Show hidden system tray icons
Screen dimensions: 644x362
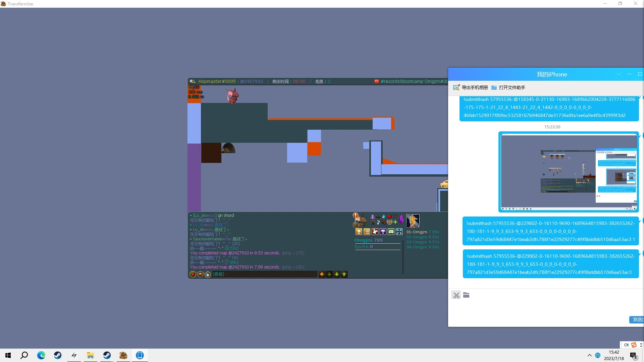pos(589,355)
